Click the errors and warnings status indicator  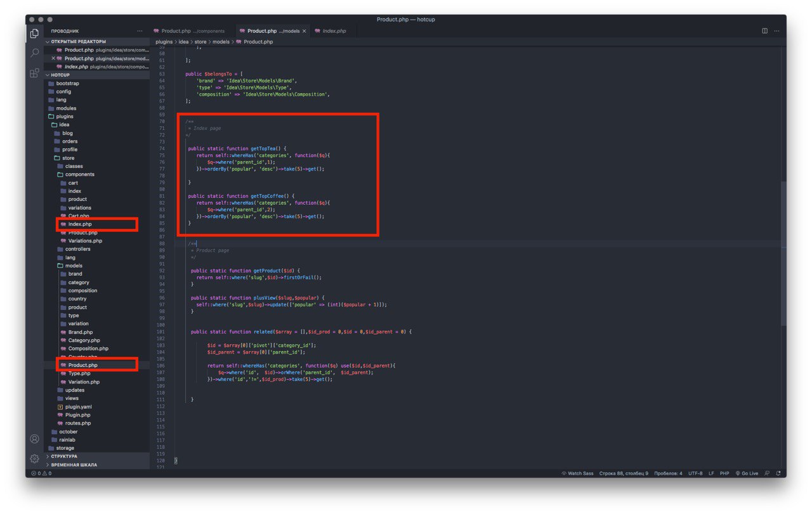point(41,473)
